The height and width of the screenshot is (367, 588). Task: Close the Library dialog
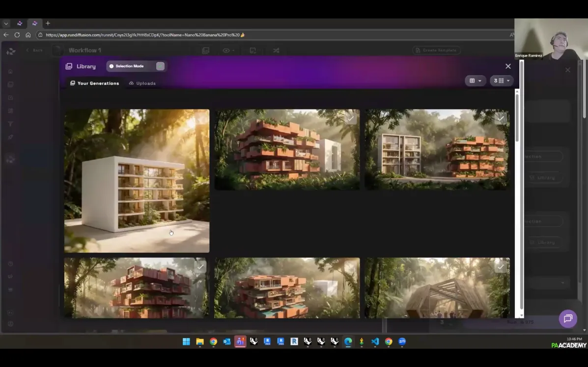[x=508, y=66]
